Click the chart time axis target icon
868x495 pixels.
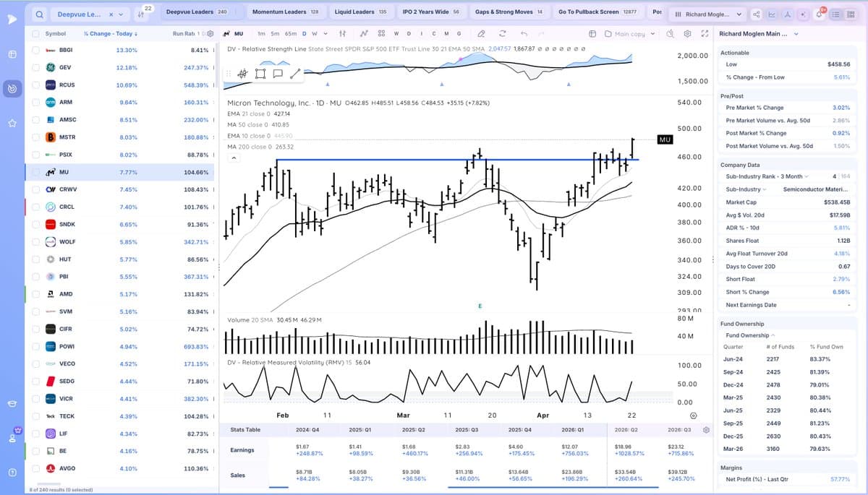694,416
